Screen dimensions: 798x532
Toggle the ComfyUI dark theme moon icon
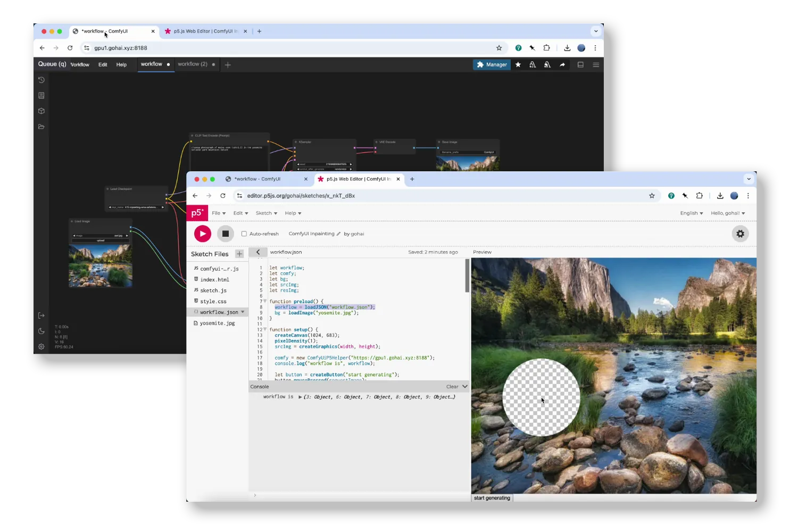click(x=41, y=331)
